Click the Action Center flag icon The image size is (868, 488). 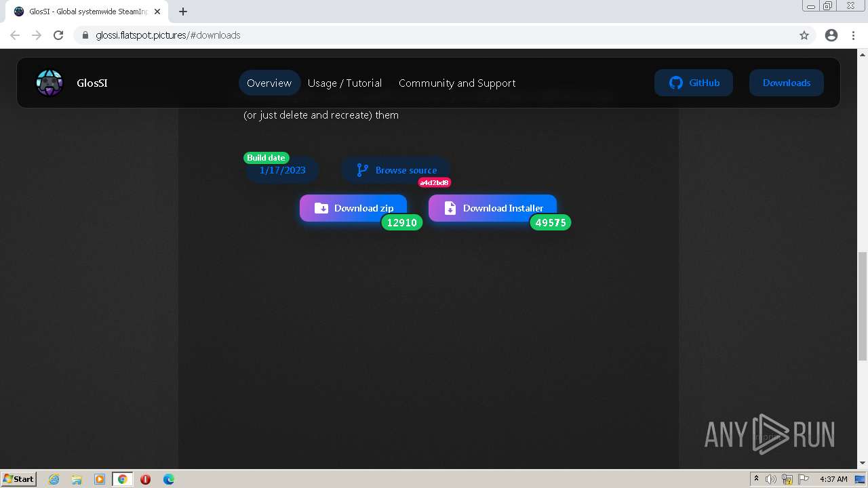click(804, 479)
